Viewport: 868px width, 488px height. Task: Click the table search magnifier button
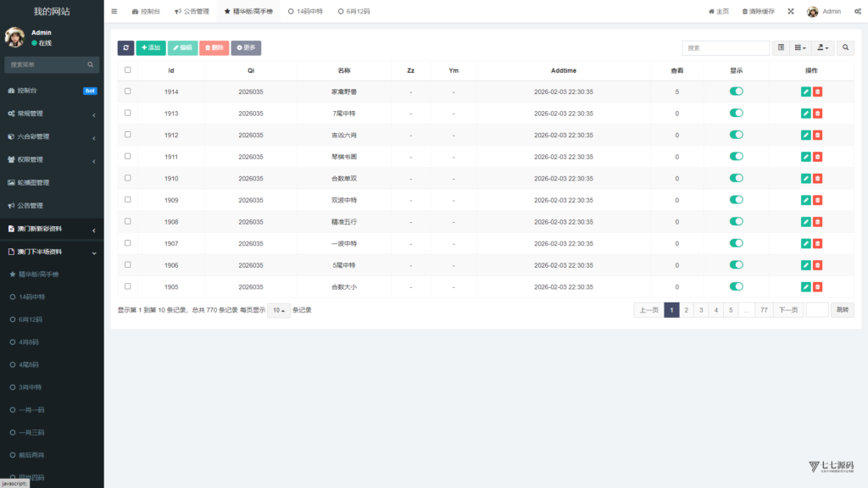pos(845,47)
